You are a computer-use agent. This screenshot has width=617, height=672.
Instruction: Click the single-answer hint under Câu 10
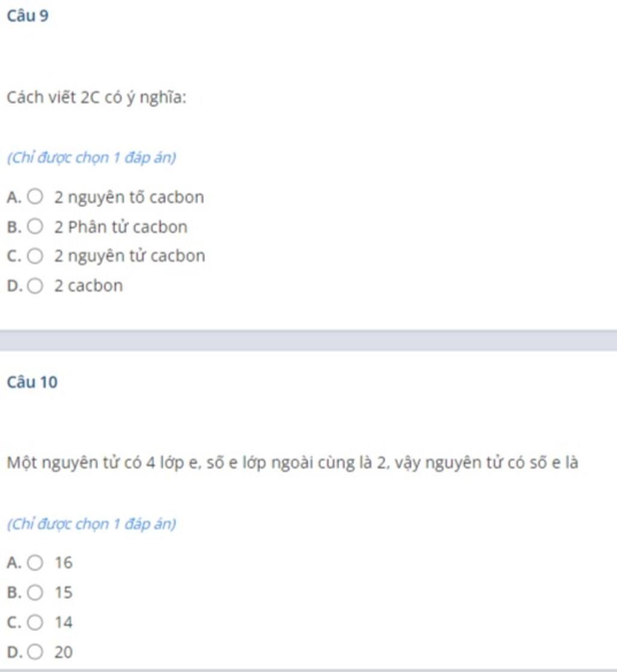point(92,524)
